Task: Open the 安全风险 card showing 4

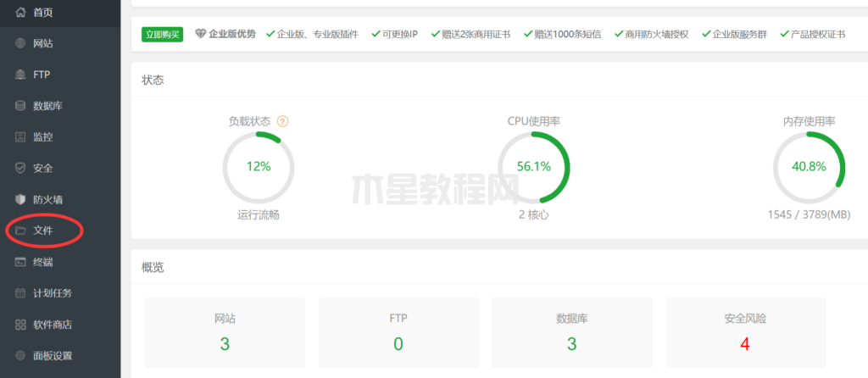Action: pos(745,332)
